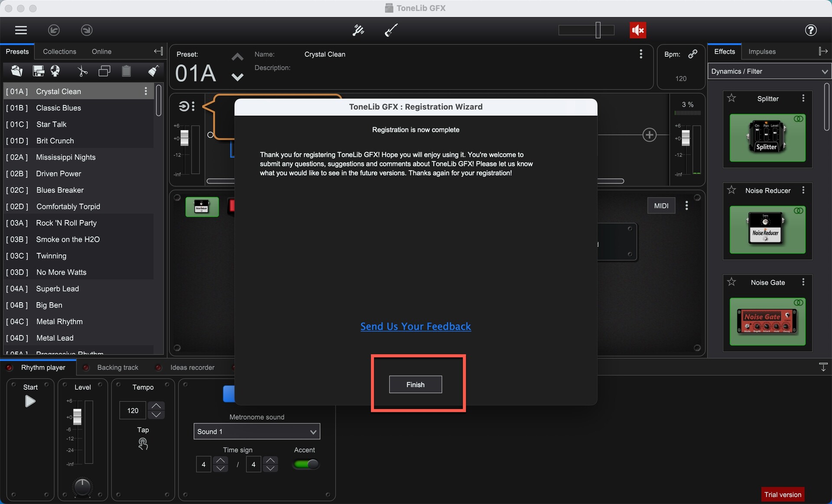Click the undo arrow icon
Viewport: 832px width, 504px height.
54,30
